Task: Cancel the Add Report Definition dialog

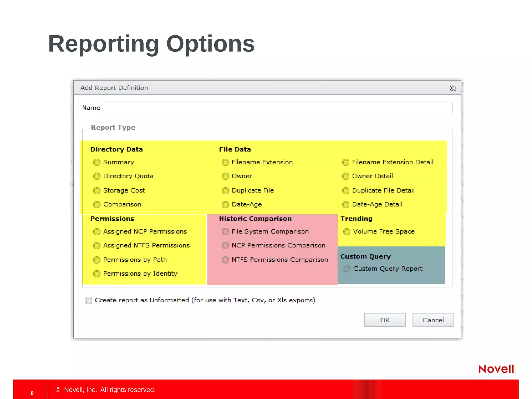Action: [433, 320]
